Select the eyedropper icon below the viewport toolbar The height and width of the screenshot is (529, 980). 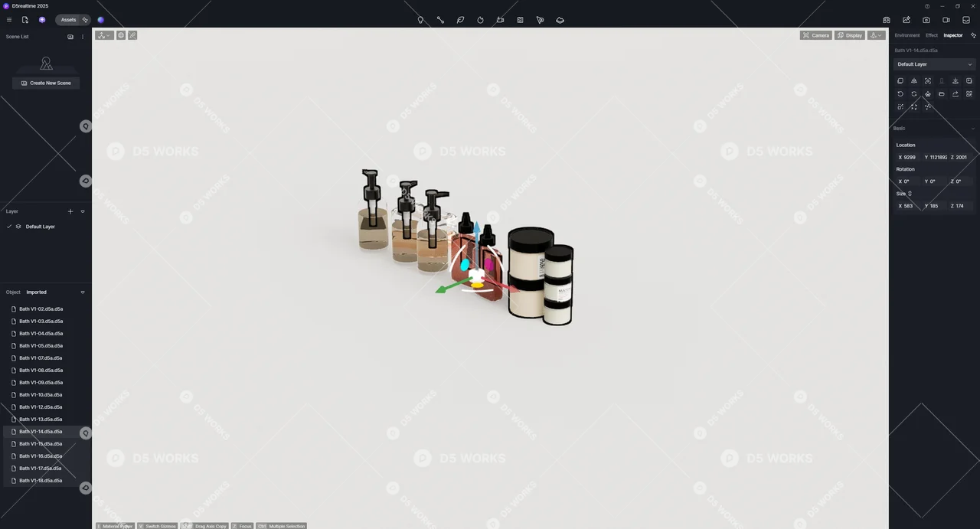(132, 35)
